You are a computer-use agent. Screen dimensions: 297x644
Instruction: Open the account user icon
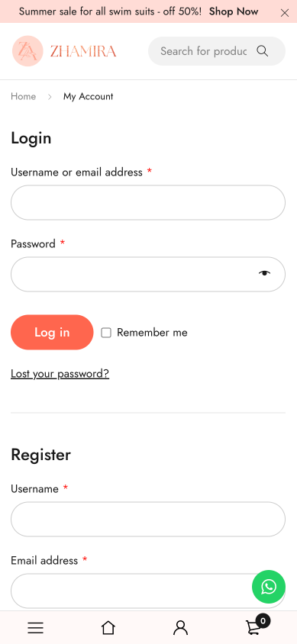point(180,627)
